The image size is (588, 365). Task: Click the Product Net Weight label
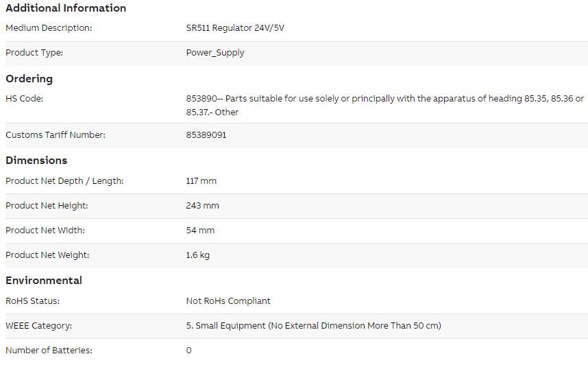point(47,255)
